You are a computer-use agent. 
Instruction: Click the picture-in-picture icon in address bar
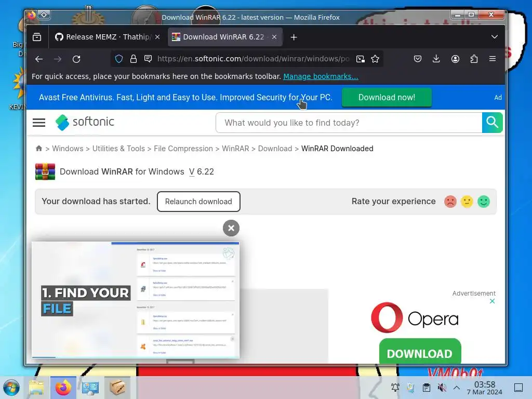(x=361, y=59)
